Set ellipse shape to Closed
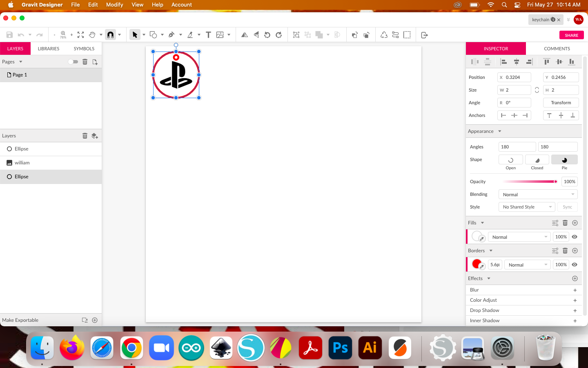The width and height of the screenshot is (588, 368). pyautogui.click(x=537, y=160)
